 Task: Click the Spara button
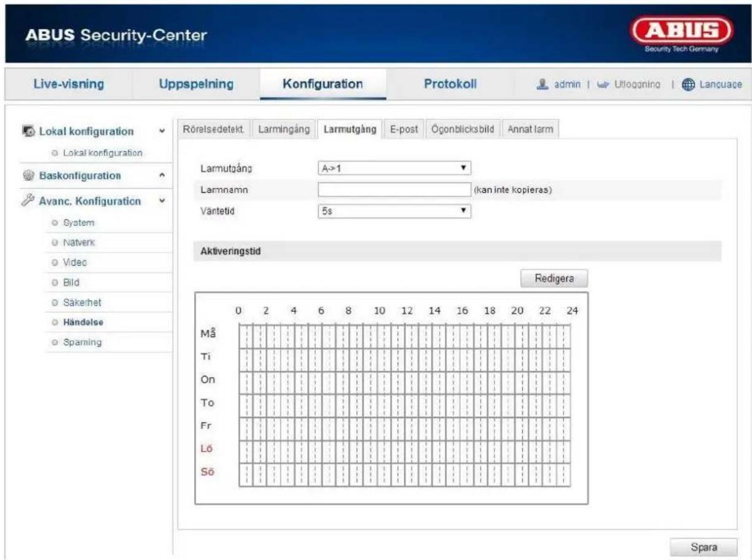704,546
